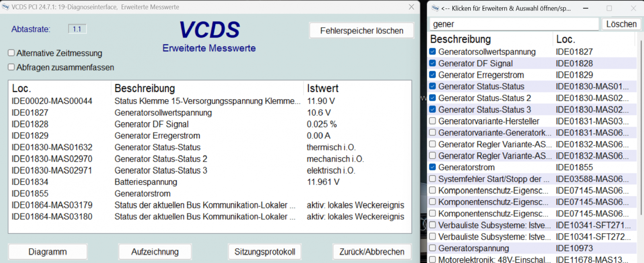Click the search field containing 'gener'
Screen dimensions: 644x263
click(514, 24)
